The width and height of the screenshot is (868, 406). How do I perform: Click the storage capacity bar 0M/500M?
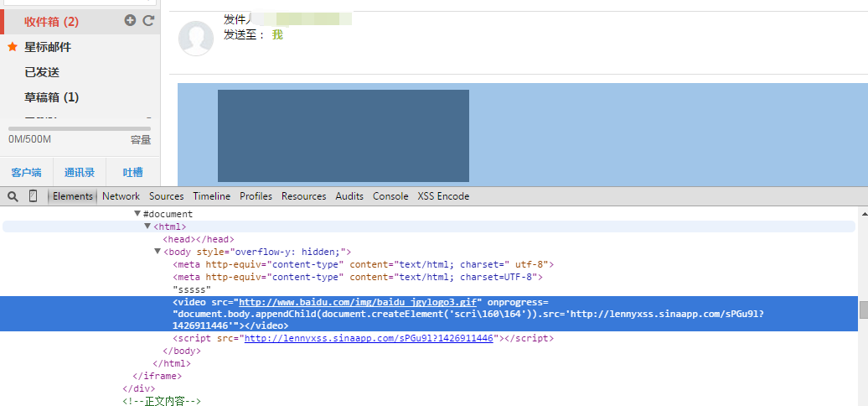(79, 128)
